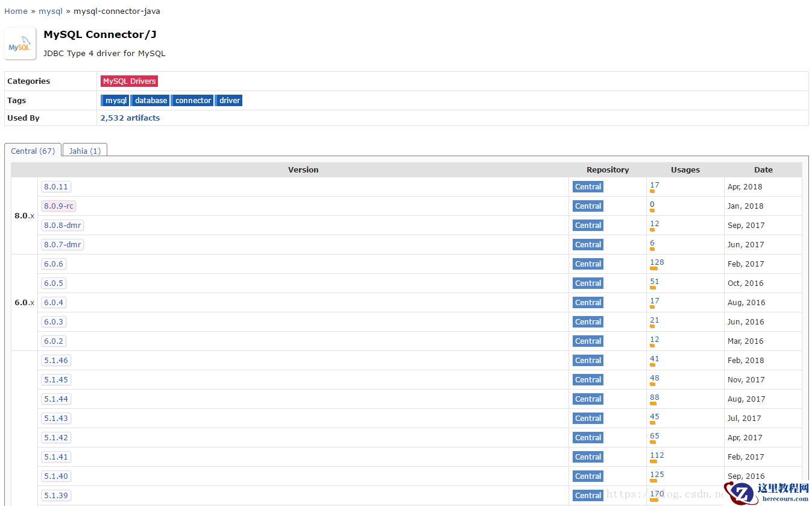This screenshot has height=506, width=812.
Task: Click Central repository for 5.1.46
Action: (x=588, y=360)
